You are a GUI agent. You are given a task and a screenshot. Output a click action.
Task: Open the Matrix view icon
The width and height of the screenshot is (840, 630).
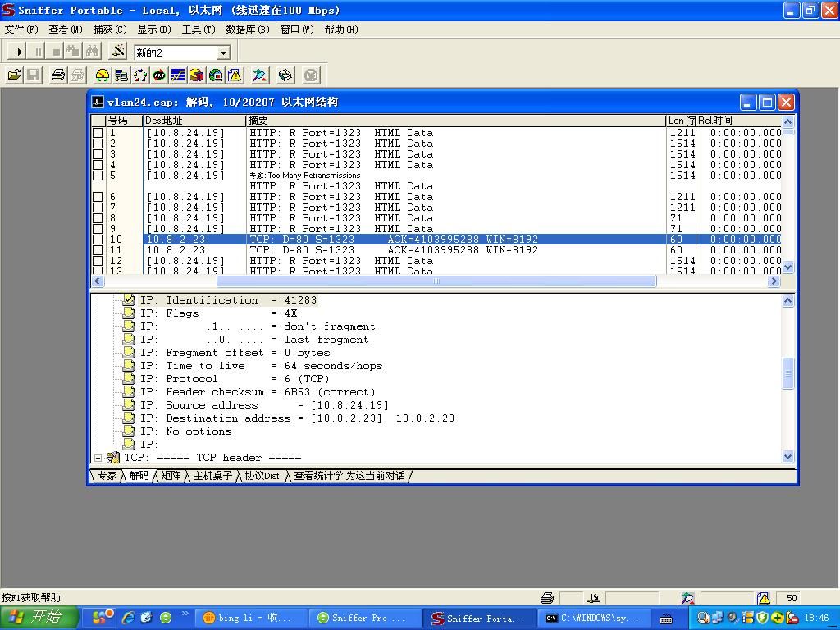coord(140,75)
